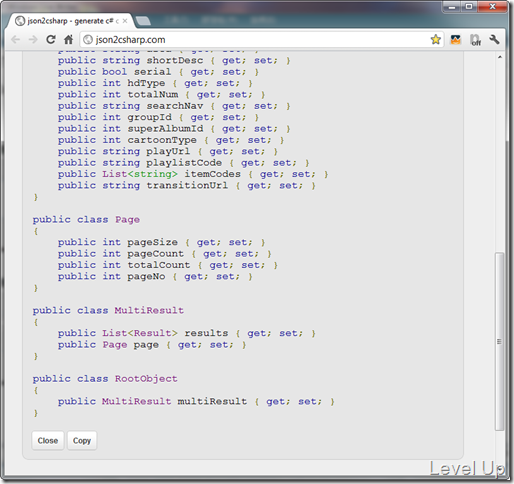Click the totalCount property line
Viewport: 514px width, 484px height.
(168, 265)
